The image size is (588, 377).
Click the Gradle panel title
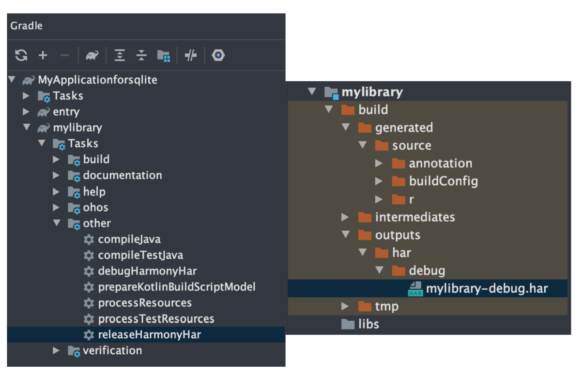click(x=26, y=26)
